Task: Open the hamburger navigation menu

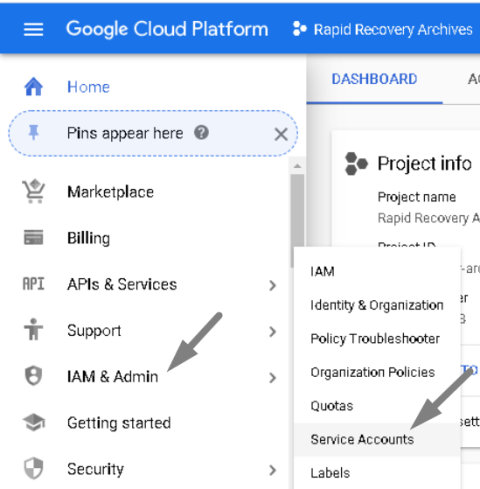Action: coord(33,29)
